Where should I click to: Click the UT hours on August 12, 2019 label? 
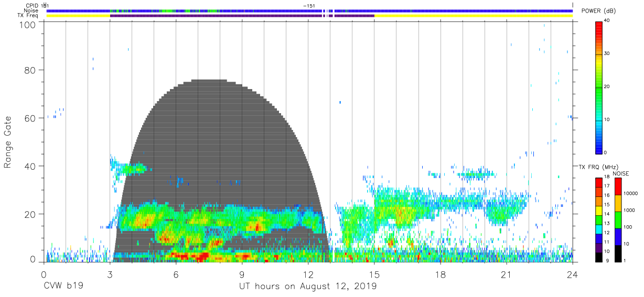[x=308, y=287]
